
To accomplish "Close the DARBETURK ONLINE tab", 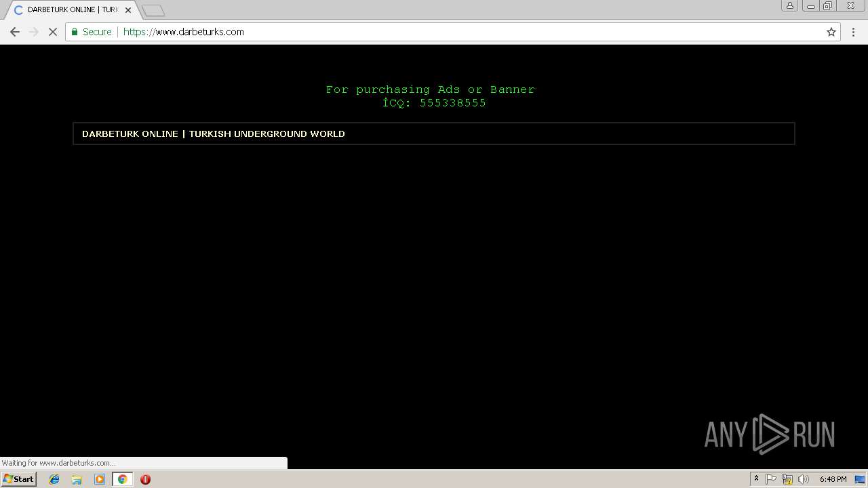I will click(128, 10).
